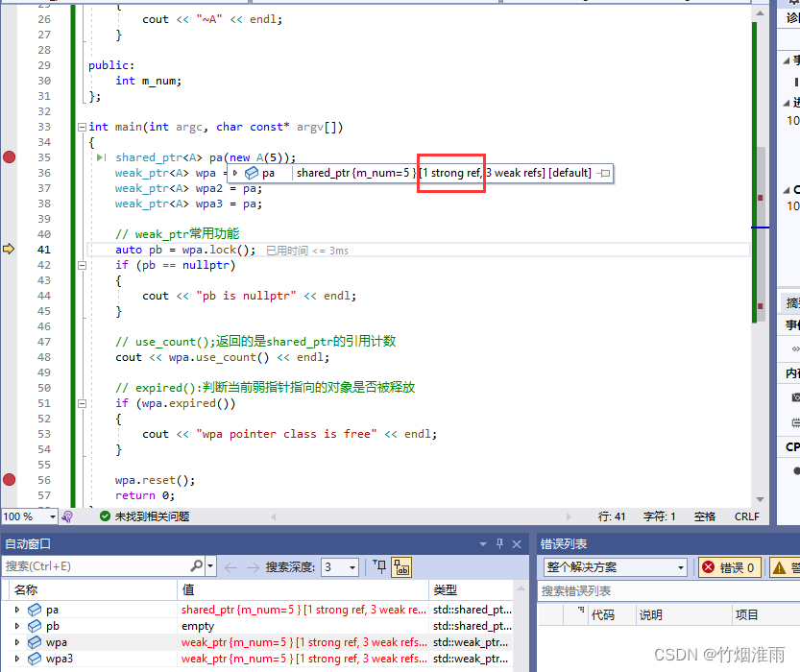Click the 空格 indentation indicator

(x=705, y=516)
